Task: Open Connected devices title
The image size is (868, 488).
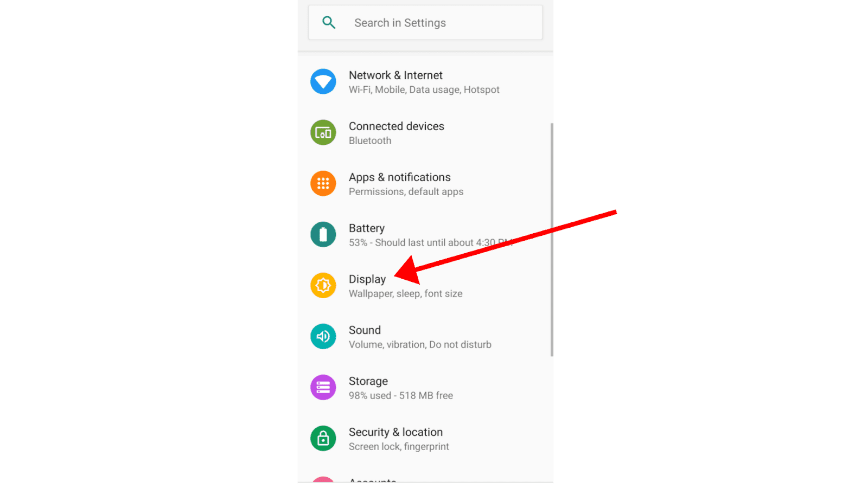Action: coord(397,126)
